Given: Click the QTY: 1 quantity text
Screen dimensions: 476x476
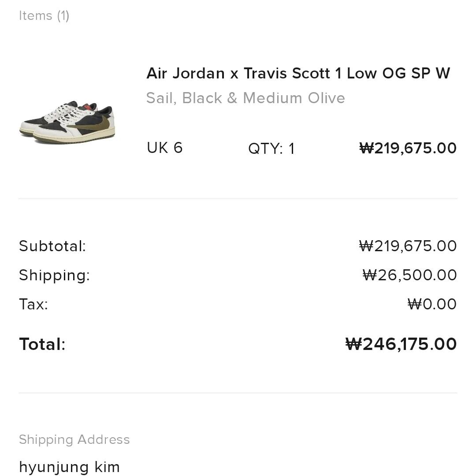Looking at the screenshot, I should point(271,149).
